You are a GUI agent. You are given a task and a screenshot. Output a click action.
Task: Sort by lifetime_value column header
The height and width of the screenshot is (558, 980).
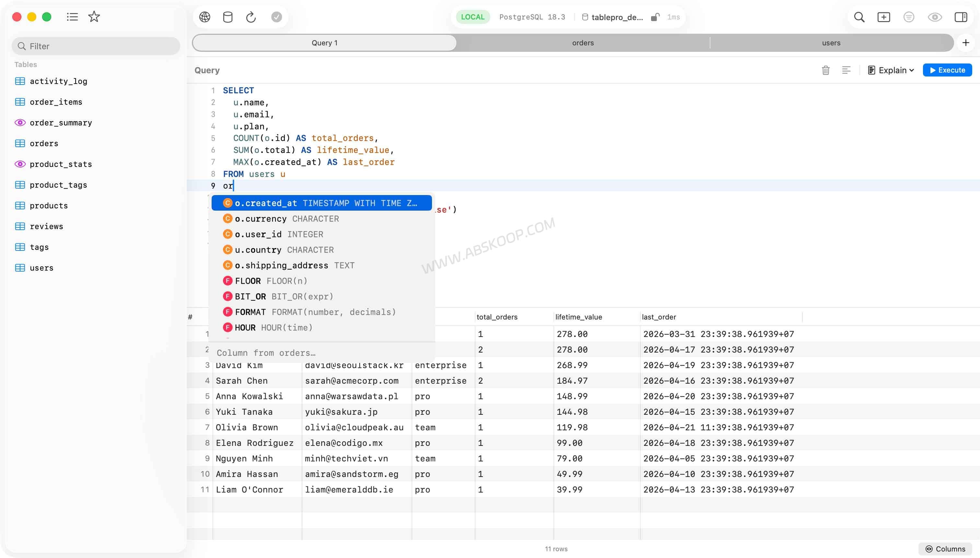coord(596,317)
